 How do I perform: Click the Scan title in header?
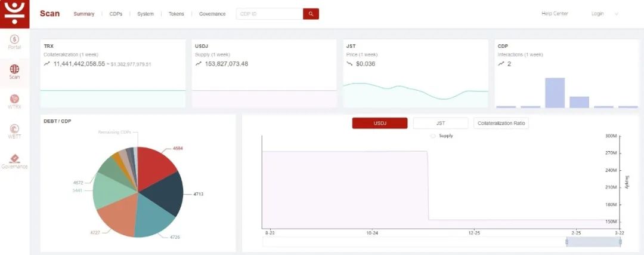pos(49,14)
